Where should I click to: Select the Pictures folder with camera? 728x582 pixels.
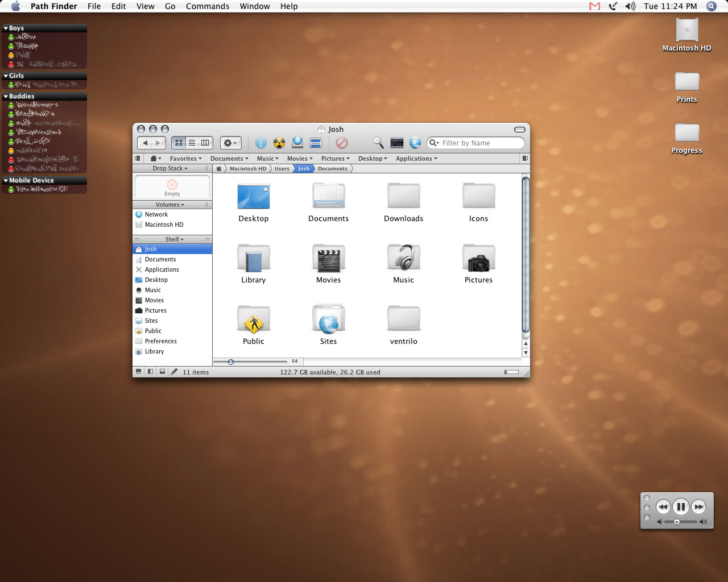coord(478,257)
